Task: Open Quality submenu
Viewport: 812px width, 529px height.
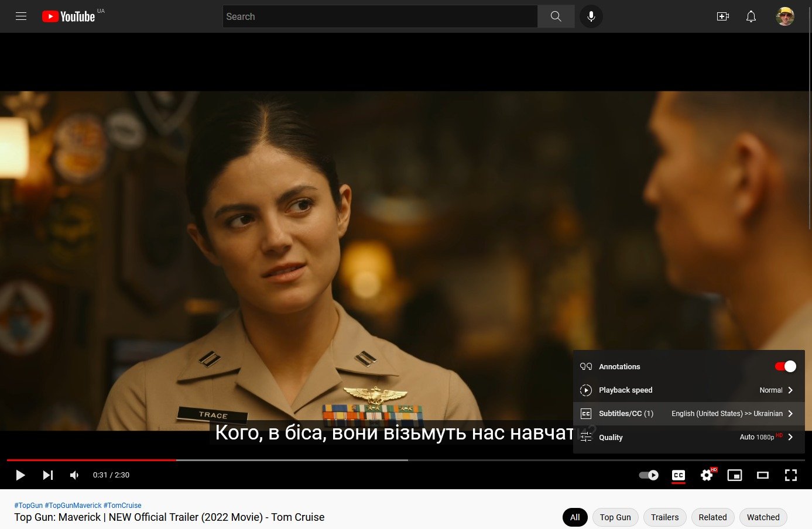Action: point(689,437)
